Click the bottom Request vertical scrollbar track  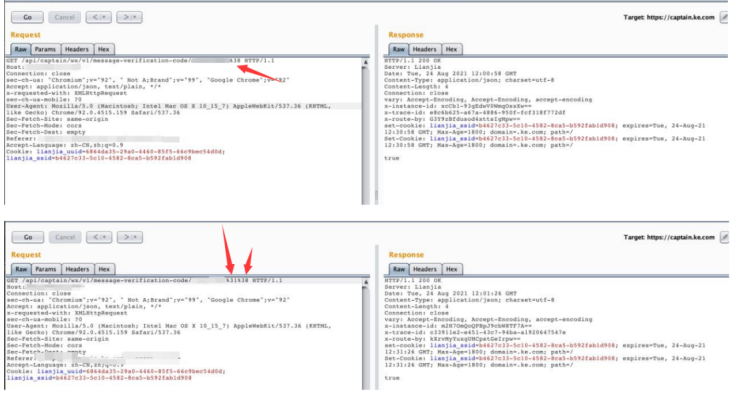coord(365,337)
